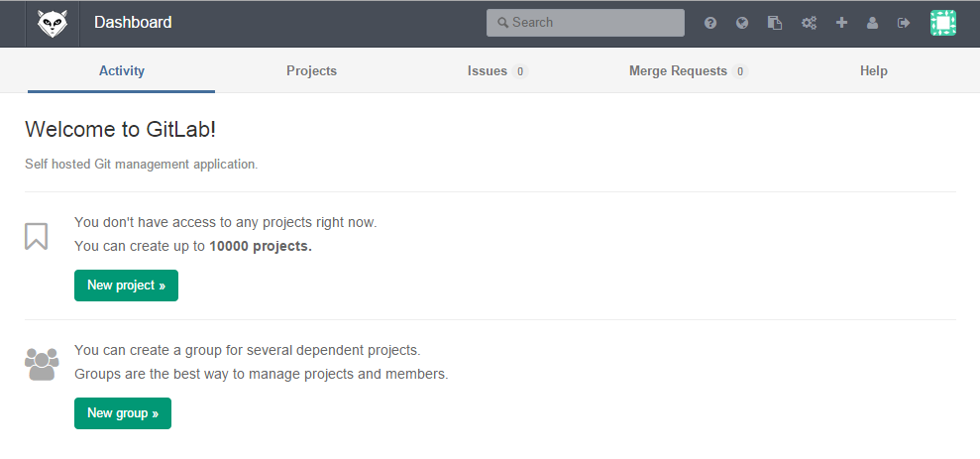Focus the Search input field

tap(585, 23)
